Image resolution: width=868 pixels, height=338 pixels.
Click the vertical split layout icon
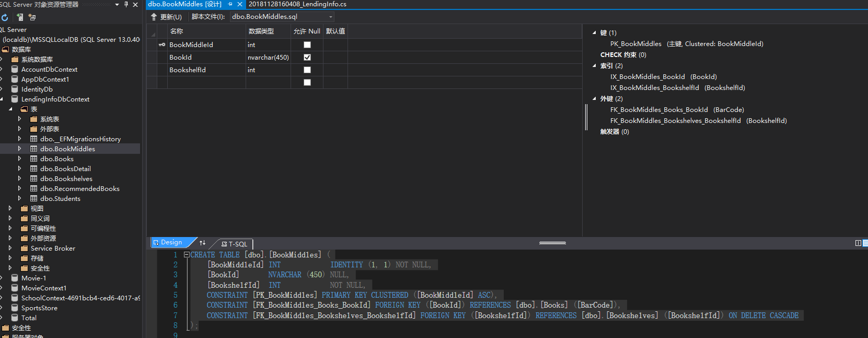tap(858, 243)
